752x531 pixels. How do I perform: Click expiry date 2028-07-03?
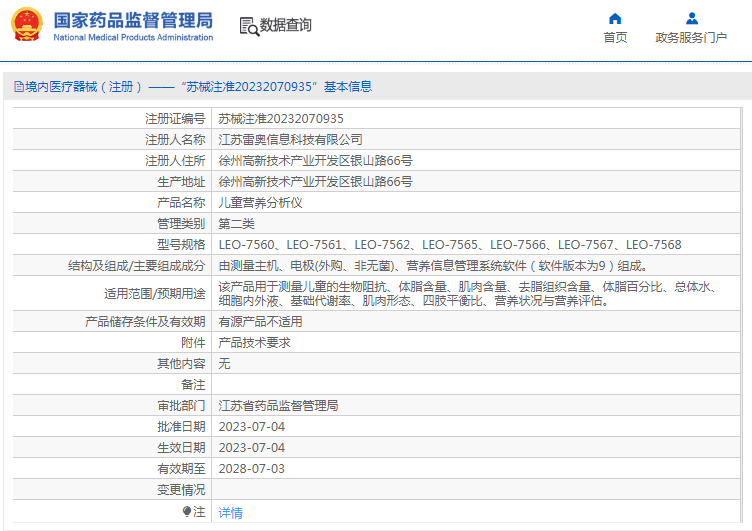coord(252,469)
